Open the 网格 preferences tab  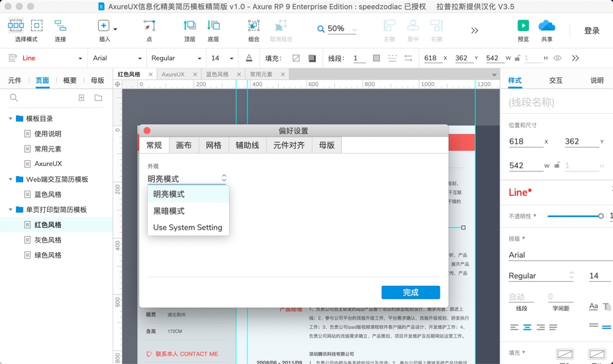[x=213, y=146]
